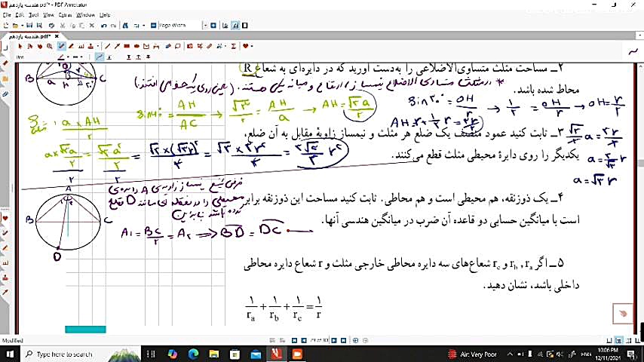The image size is (644, 362).
Task: Select the Lasso tool
Action: (x=178, y=46)
